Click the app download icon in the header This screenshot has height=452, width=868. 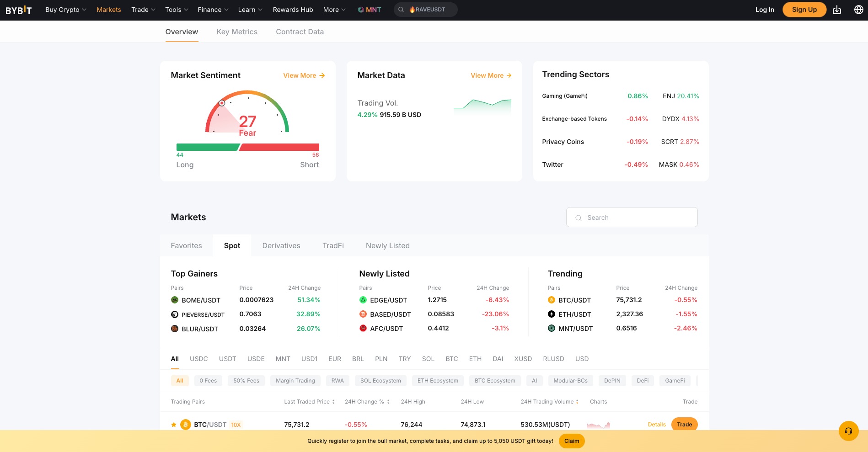[x=837, y=9]
